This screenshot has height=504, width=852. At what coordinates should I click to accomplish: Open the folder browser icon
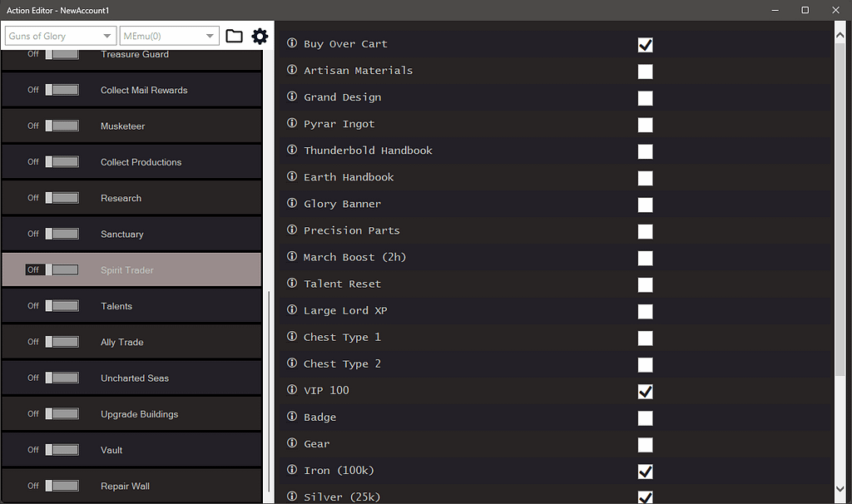point(234,37)
